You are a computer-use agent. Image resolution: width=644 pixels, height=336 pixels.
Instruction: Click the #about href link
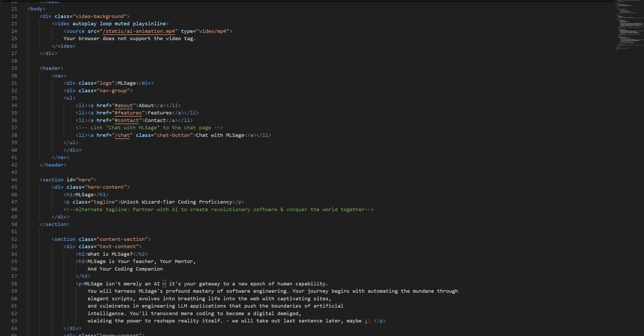click(x=124, y=106)
